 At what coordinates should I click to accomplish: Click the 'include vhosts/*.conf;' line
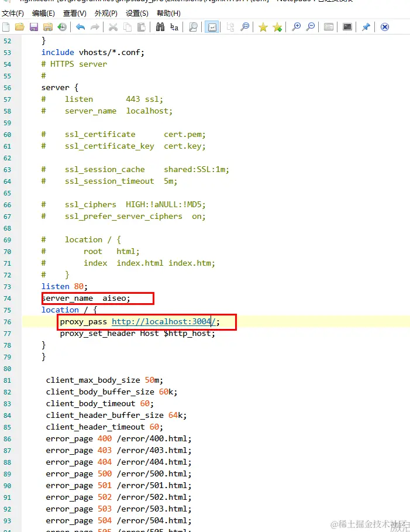(x=93, y=52)
